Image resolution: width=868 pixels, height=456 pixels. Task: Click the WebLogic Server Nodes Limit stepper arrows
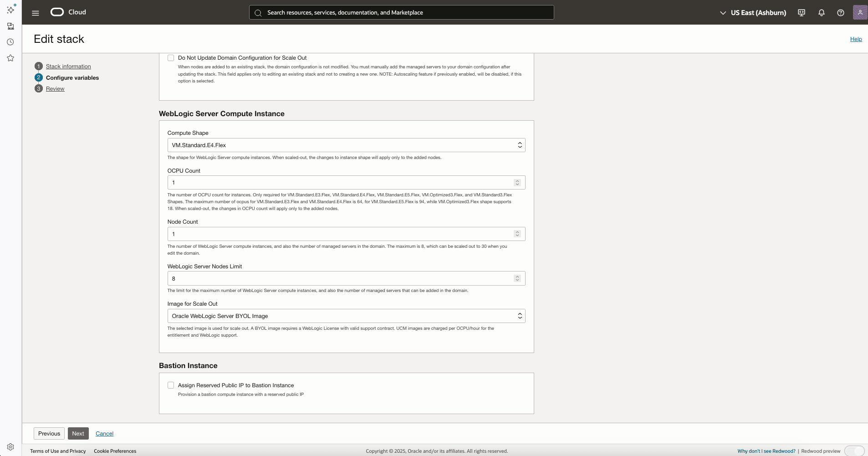[517, 278]
